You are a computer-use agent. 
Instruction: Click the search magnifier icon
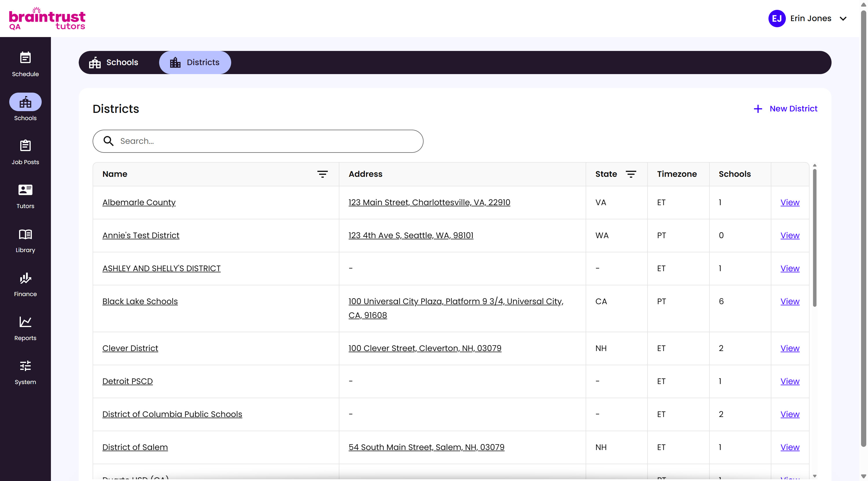(x=108, y=141)
